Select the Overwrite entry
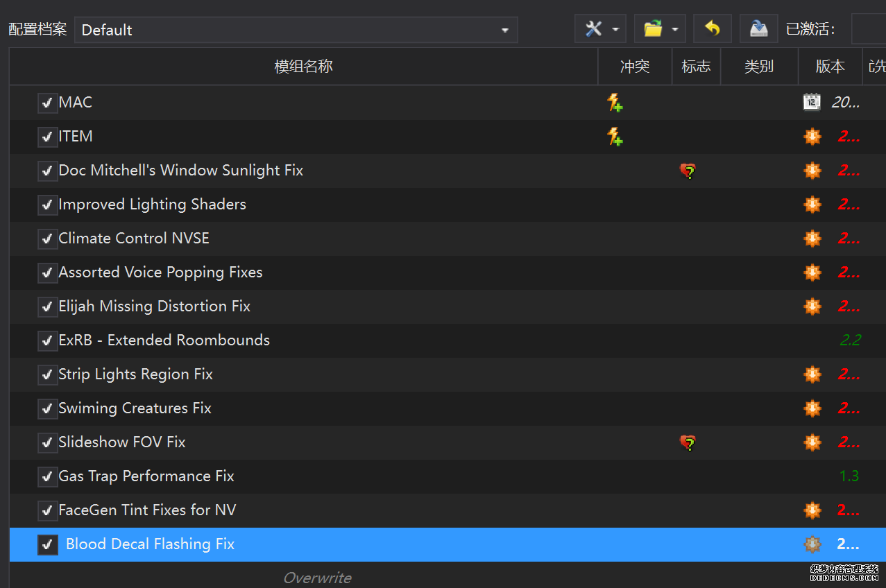886x588 pixels. point(317,578)
